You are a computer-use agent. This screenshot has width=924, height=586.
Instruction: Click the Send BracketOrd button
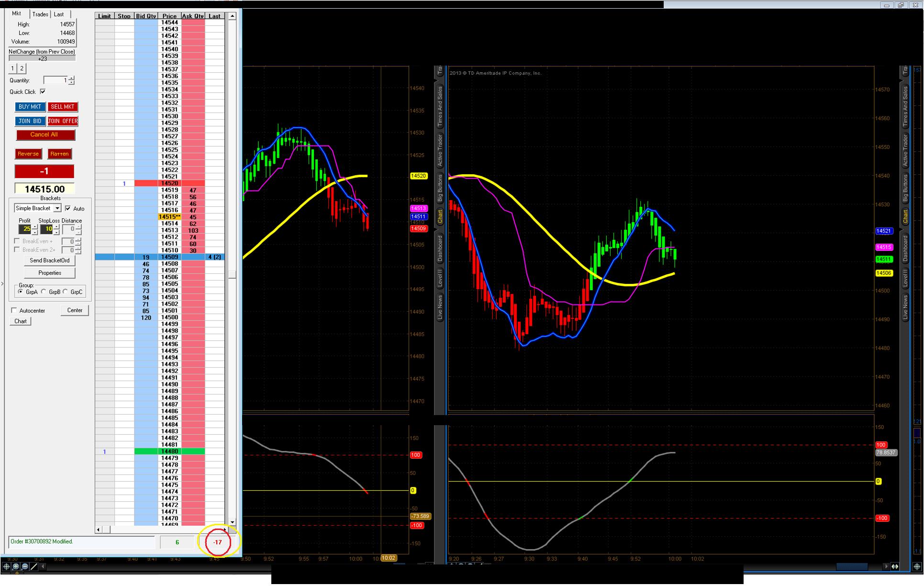point(50,260)
